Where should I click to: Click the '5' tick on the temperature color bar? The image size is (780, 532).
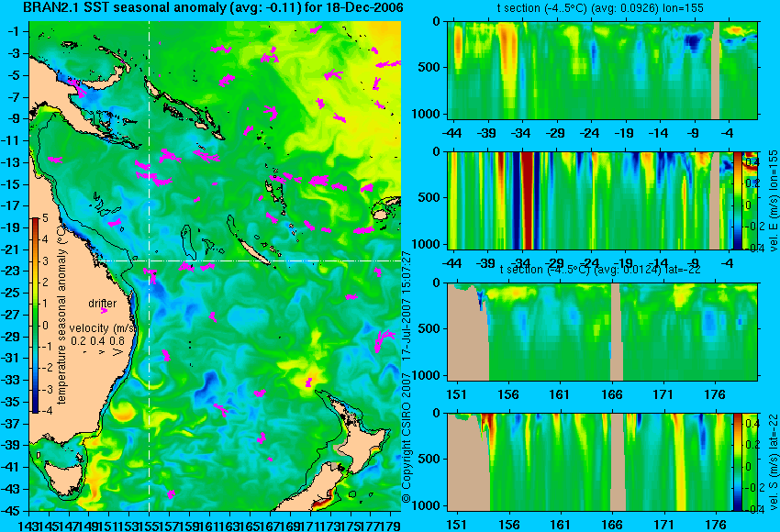pos(45,217)
